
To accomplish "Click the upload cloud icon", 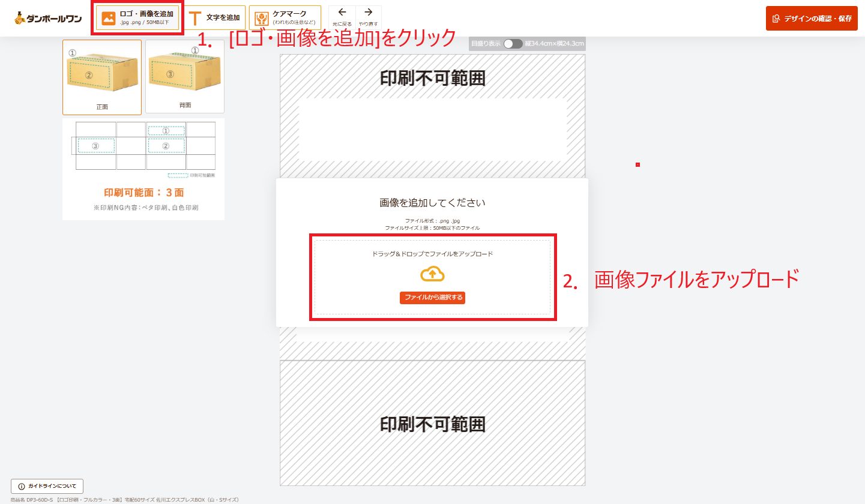I will click(x=432, y=275).
